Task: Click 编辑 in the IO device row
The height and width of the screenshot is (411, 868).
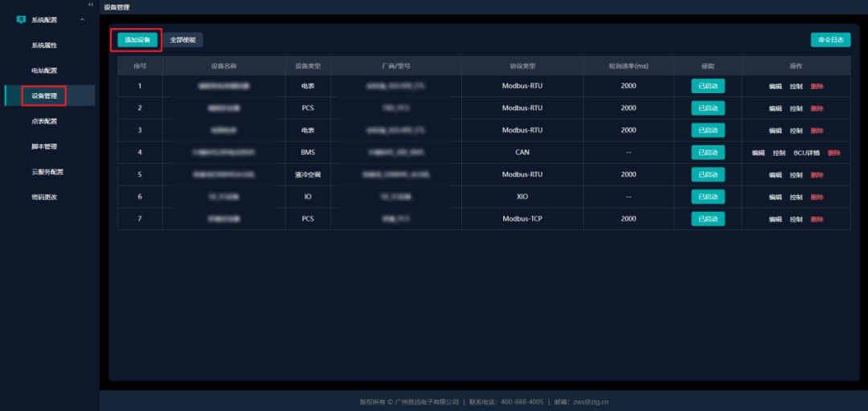Action: 775,197
